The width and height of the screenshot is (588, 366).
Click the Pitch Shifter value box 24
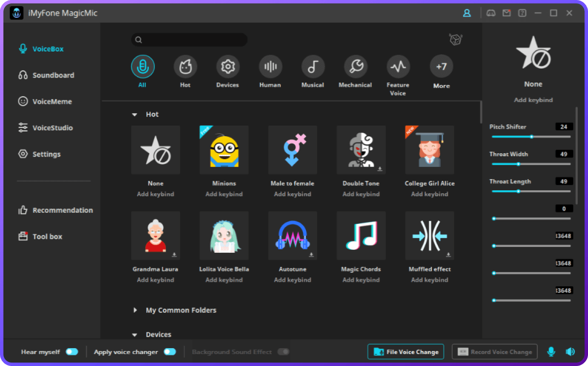tap(564, 127)
